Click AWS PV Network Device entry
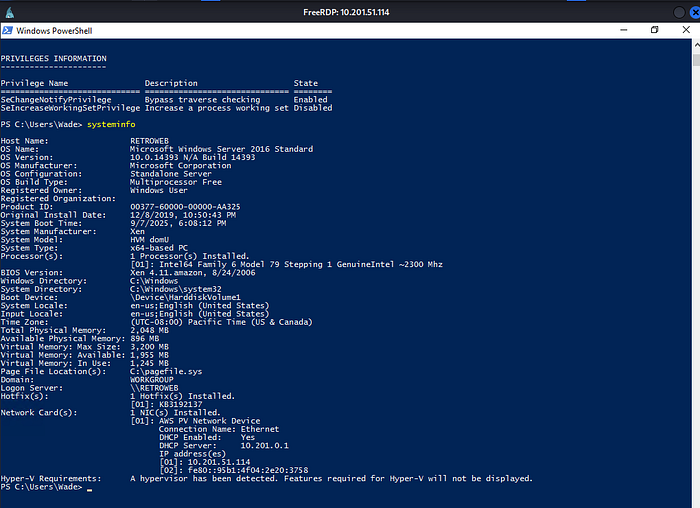Viewport: 700px width, 508px height. tap(195, 421)
